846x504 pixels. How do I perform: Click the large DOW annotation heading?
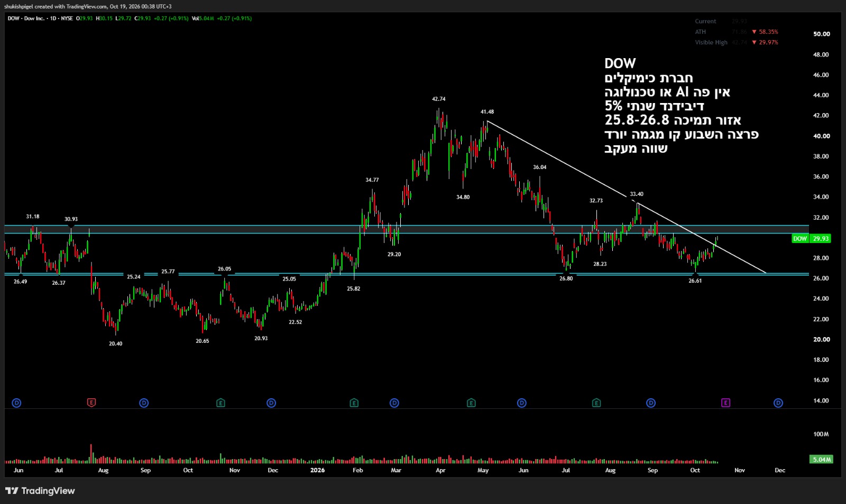pos(620,63)
